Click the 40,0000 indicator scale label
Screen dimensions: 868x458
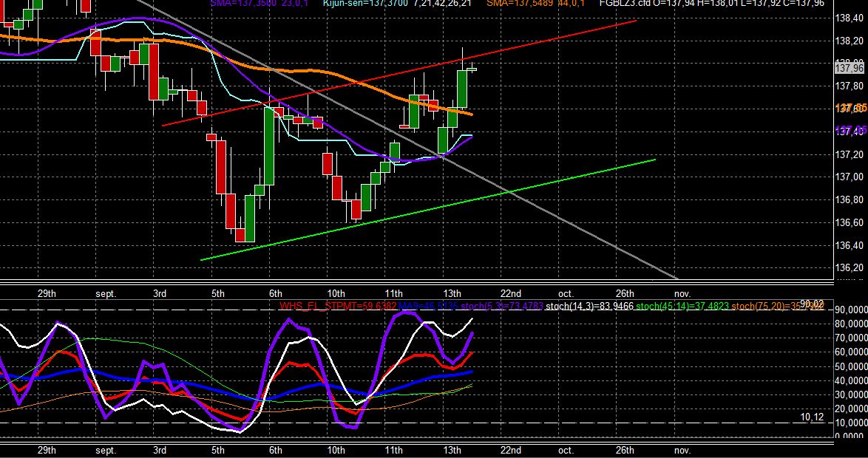[851, 380]
